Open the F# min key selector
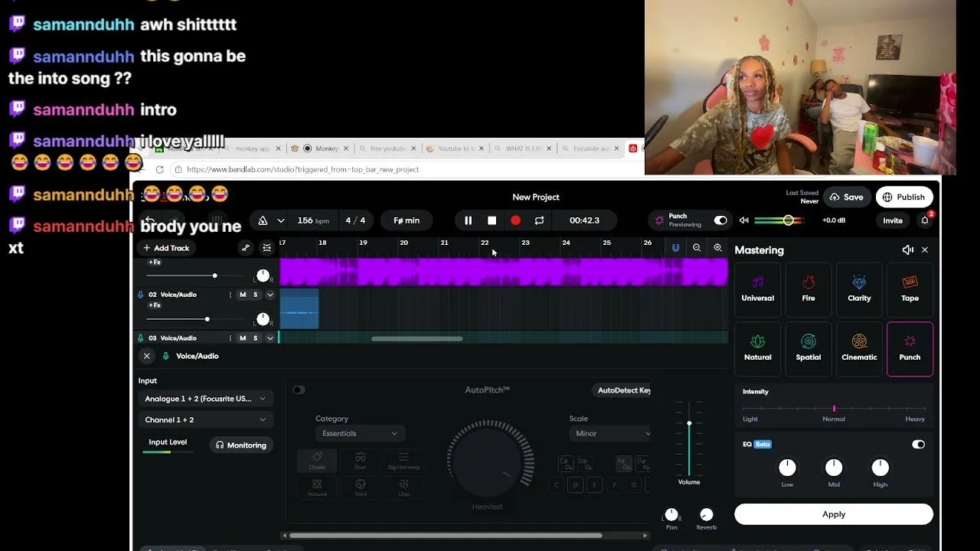Screen dimensions: 980x551 click(407, 220)
